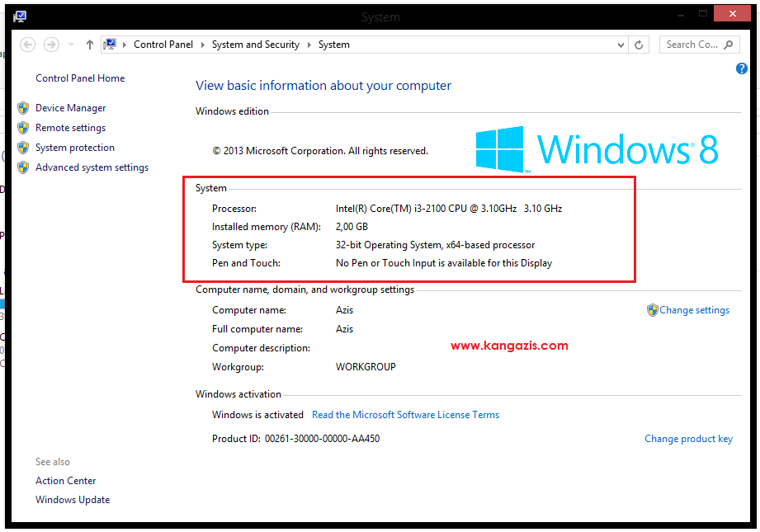Go up one level with the Up arrow
Image resolution: width=760 pixels, height=532 pixels.
[x=90, y=45]
